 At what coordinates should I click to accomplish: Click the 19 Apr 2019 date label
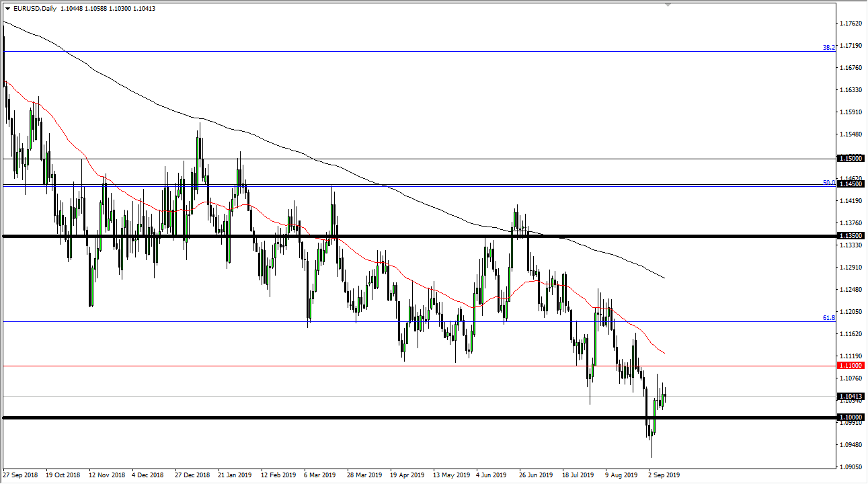[407, 475]
